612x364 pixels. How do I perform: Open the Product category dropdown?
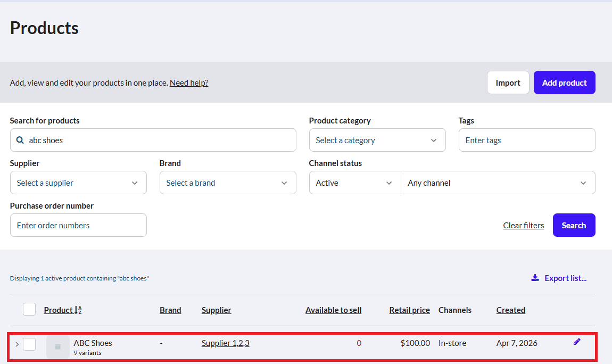(x=377, y=140)
